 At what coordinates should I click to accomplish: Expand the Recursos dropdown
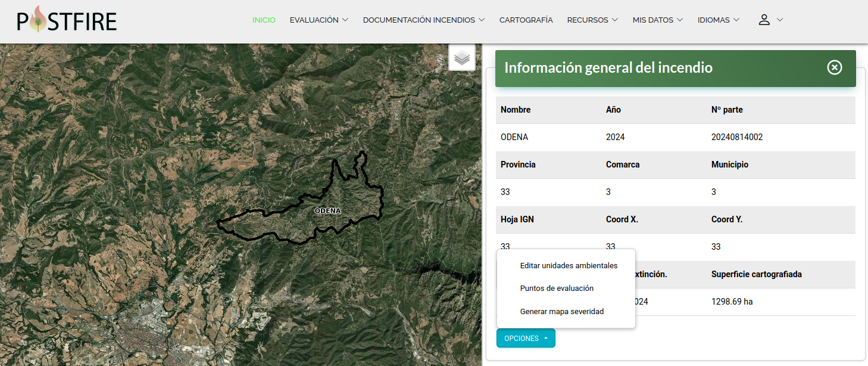(x=592, y=20)
